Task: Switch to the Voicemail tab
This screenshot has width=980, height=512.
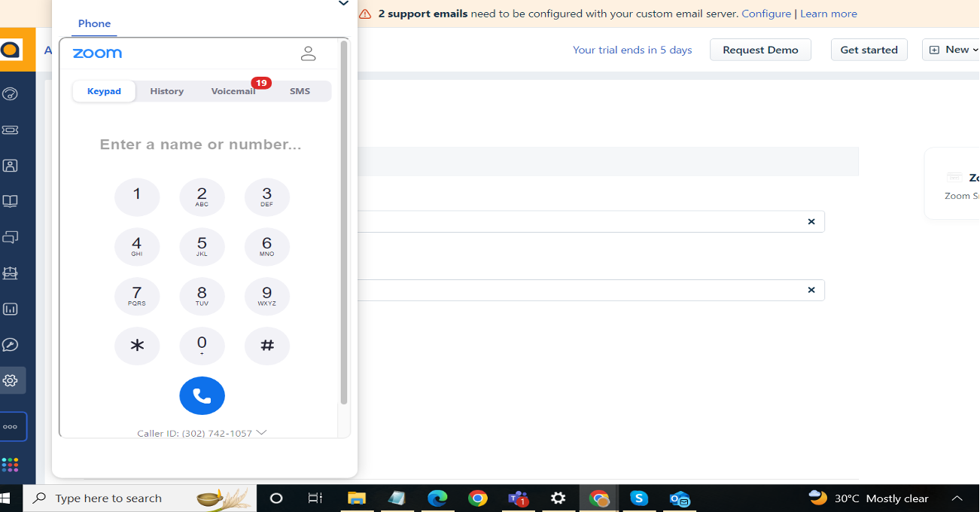Action: coord(233,91)
